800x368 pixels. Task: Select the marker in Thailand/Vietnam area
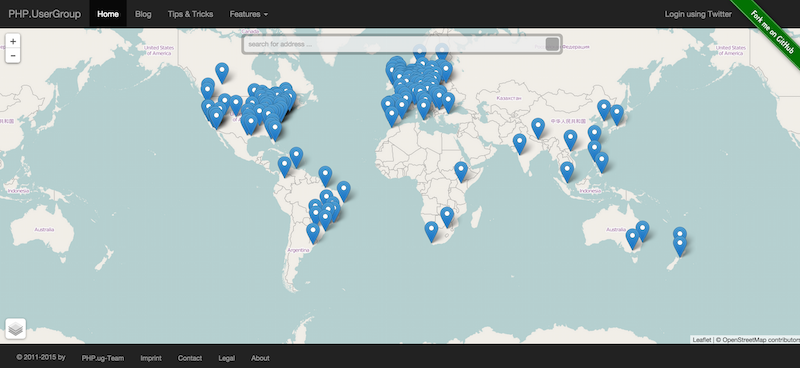(x=570, y=140)
